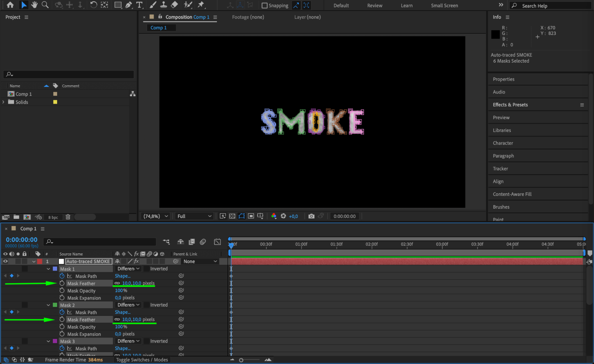594x364 pixels.
Task: Open Shape link for Mask 2 path
Action: pyautogui.click(x=122, y=312)
